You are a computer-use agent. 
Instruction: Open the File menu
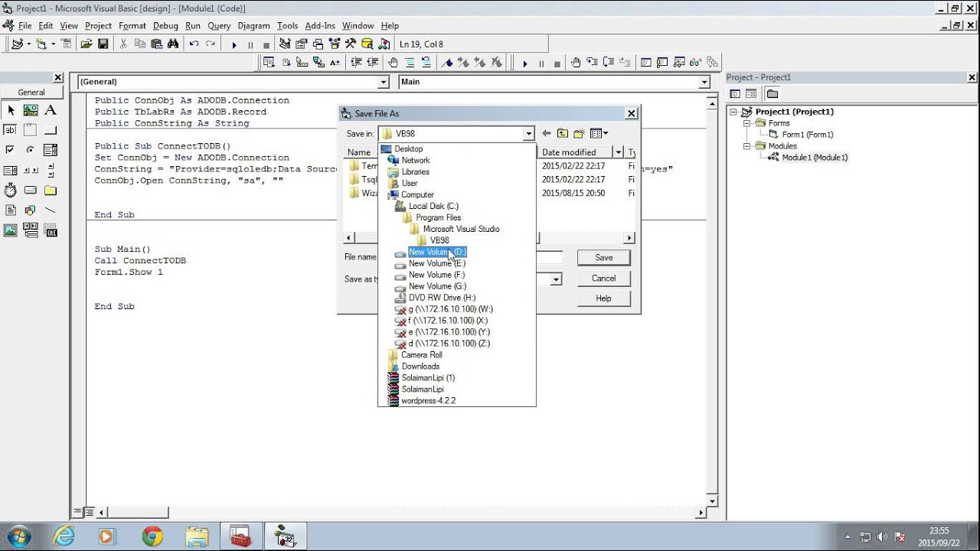point(25,26)
